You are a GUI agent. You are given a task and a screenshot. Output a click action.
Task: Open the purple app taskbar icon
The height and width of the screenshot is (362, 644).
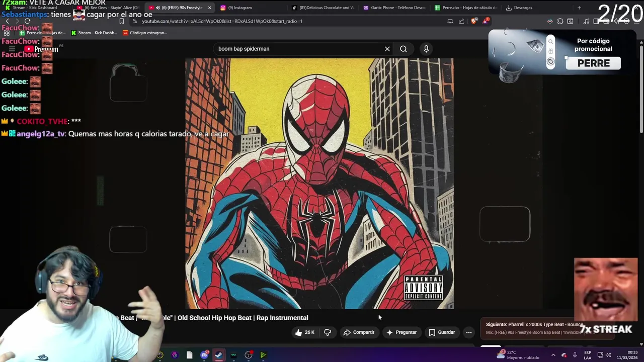point(175,355)
